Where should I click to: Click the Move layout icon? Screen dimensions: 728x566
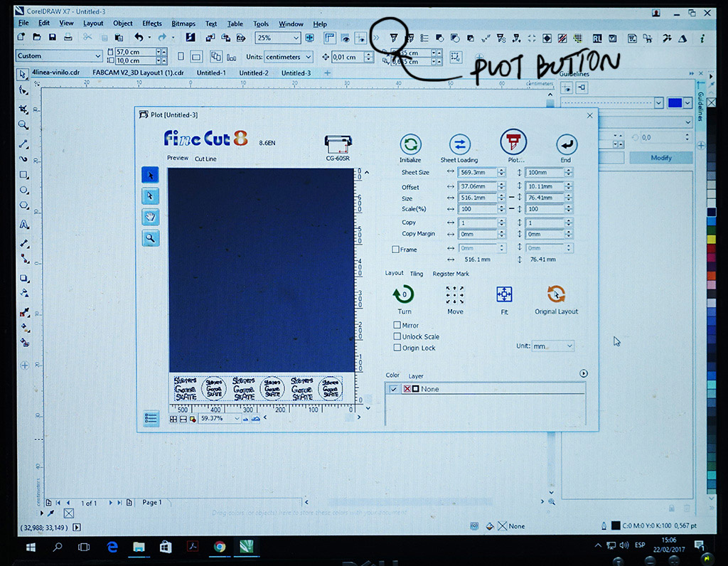pyautogui.click(x=454, y=294)
